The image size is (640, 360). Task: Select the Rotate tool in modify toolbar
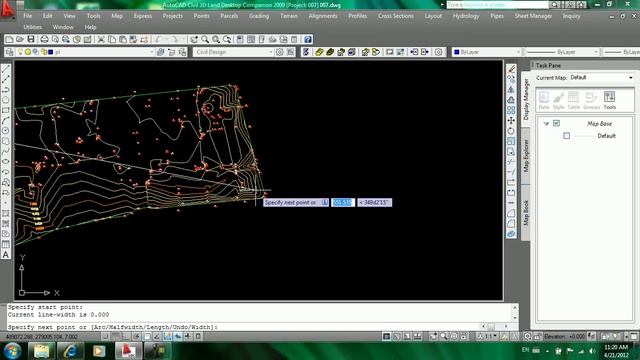tap(511, 131)
